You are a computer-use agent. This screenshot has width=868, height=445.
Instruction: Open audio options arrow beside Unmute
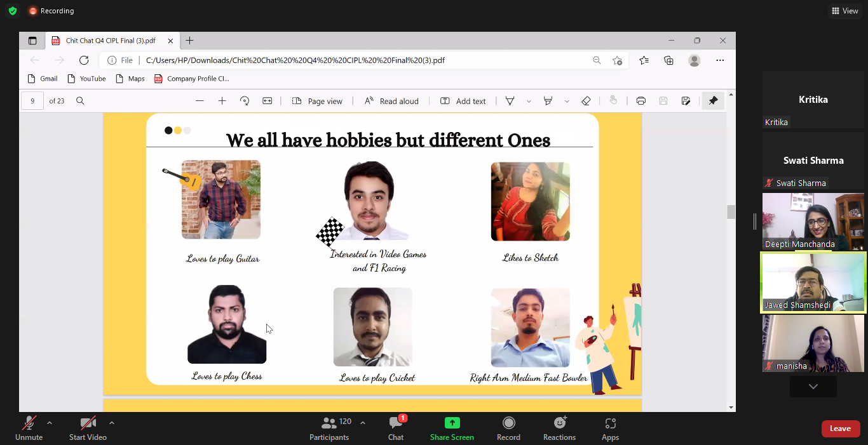pyautogui.click(x=50, y=423)
